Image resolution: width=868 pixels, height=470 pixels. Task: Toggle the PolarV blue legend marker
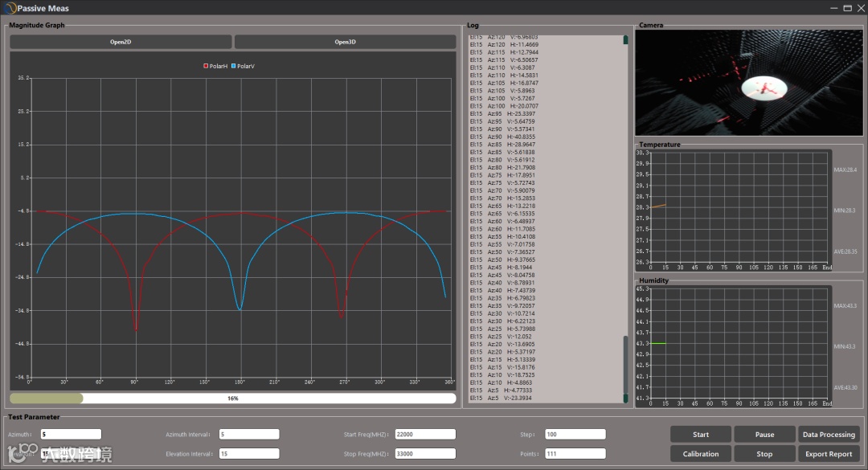(234, 66)
